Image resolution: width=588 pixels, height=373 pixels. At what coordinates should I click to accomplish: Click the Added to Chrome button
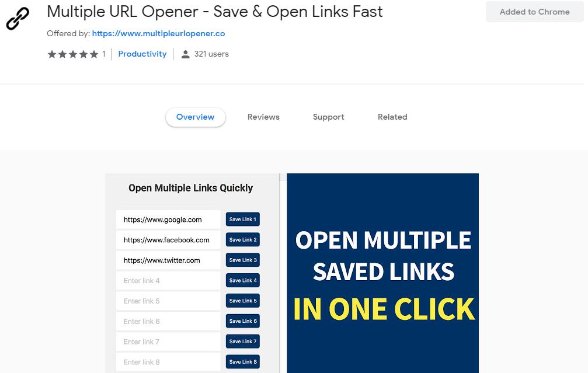point(534,12)
